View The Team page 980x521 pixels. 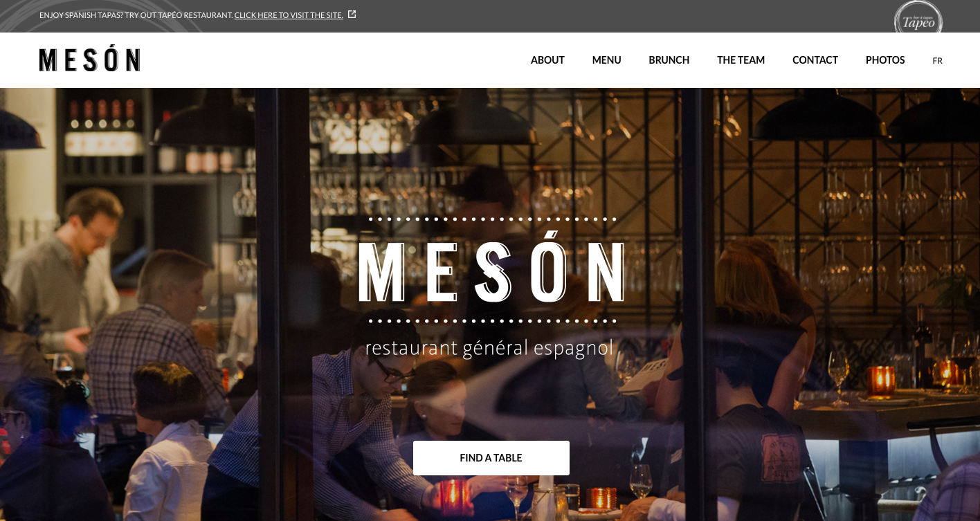tap(741, 60)
